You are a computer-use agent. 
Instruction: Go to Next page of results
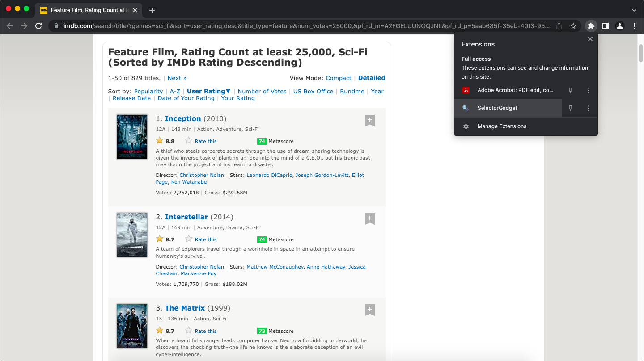pos(177,78)
